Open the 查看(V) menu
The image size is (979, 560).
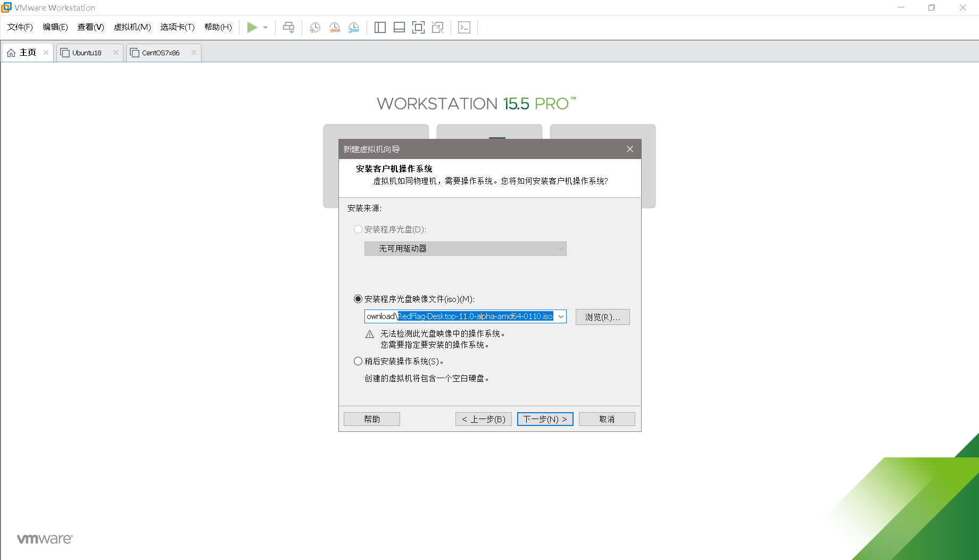pos(90,27)
